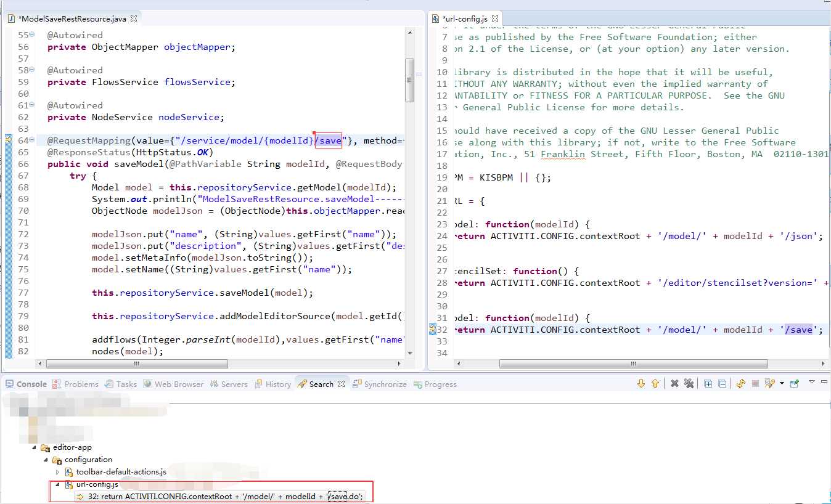Expand the toolbar-default-actions.js tree node
The height and width of the screenshot is (504, 831).
click(x=58, y=472)
